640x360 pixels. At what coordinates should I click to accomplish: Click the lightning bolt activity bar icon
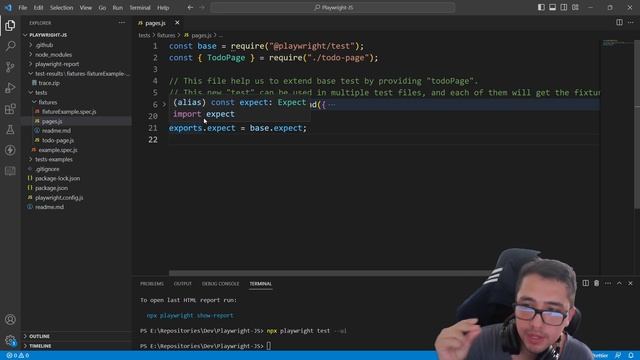tap(10, 150)
